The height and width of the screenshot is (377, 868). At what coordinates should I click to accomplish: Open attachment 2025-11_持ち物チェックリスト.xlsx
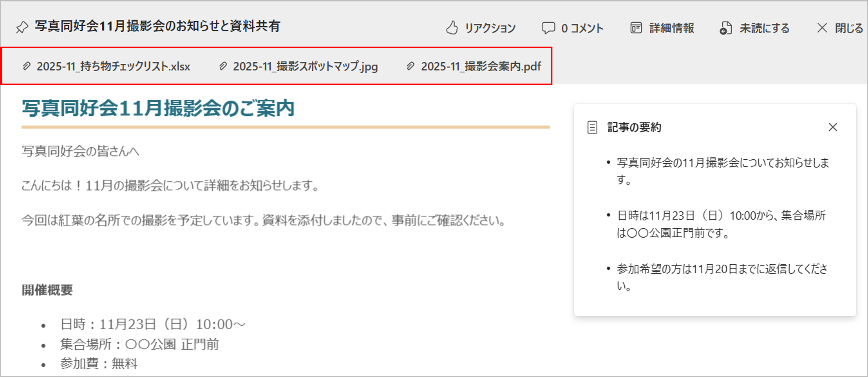(114, 66)
